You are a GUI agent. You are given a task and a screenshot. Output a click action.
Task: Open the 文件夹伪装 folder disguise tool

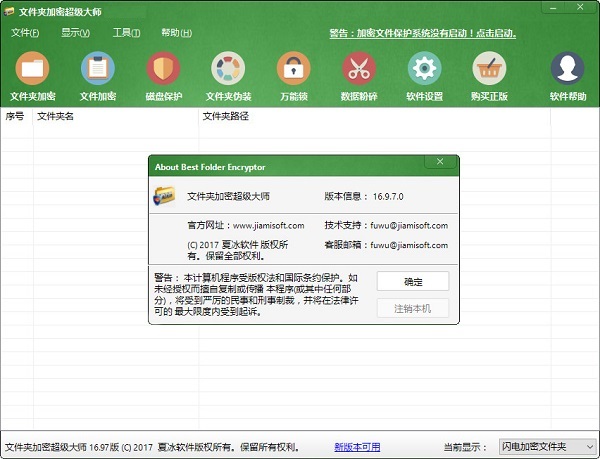coord(228,70)
